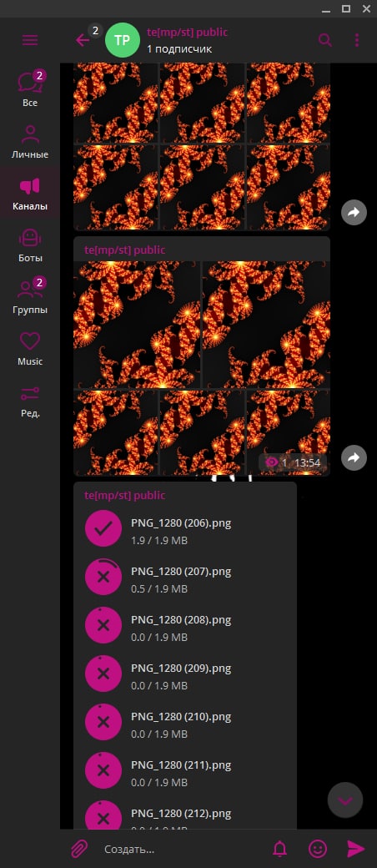Screen dimensions: 377x868
Task: Open the Боты folder
Action: point(30,245)
